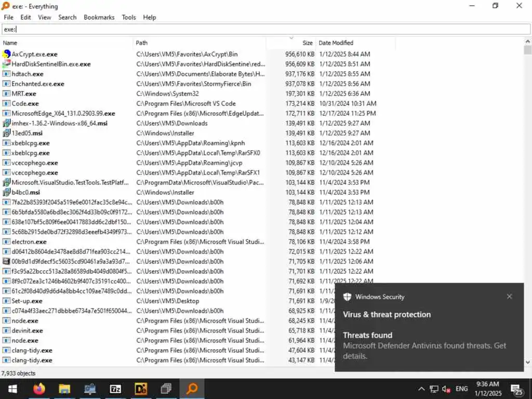
Task: Select the Enchanted.exe.exe file name
Action: click(x=37, y=84)
